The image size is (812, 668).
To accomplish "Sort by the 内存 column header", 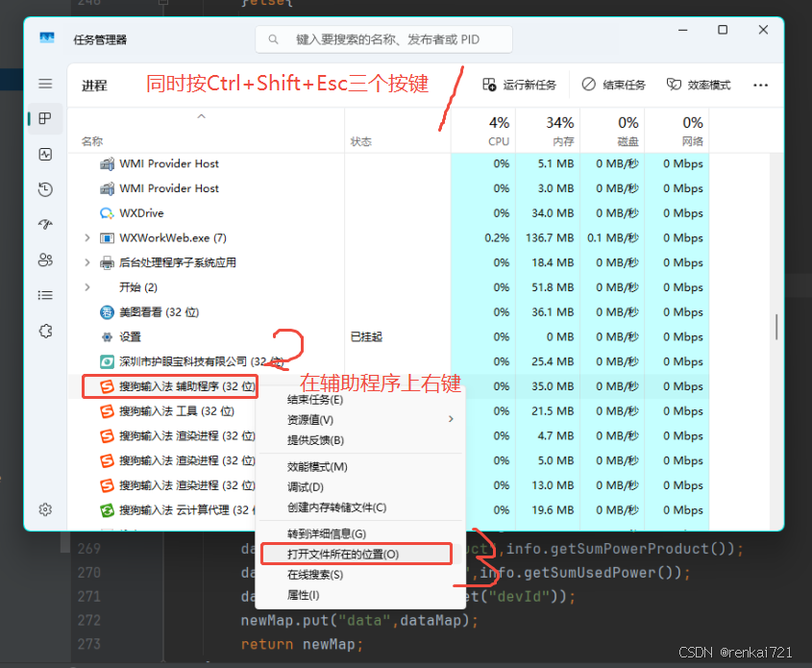I will (x=548, y=131).
